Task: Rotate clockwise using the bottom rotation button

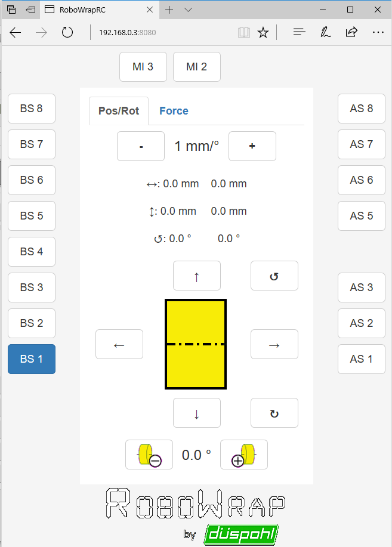Action: tap(274, 413)
